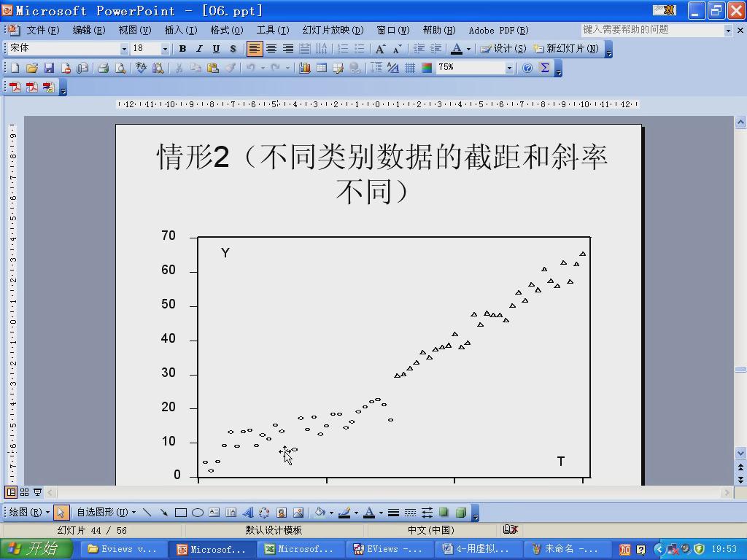Toggle align left button
This screenshot has width=747, height=560.
255,49
